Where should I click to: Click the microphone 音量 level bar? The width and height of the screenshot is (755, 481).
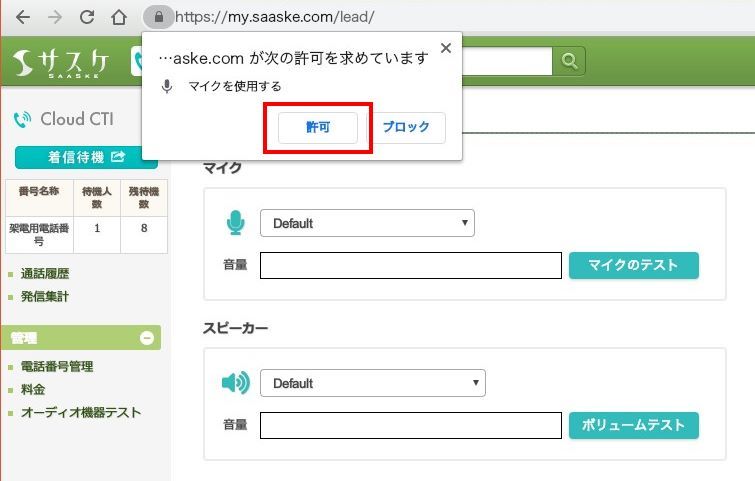[410, 265]
